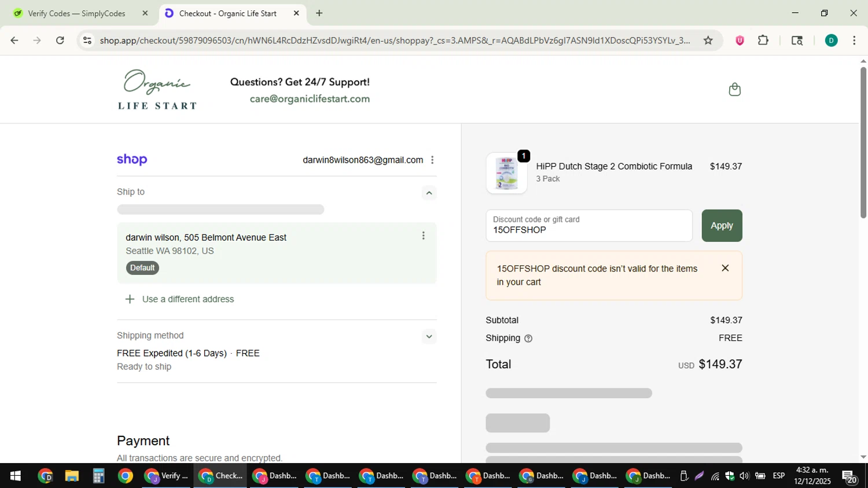Click the Shipping help question mark icon
Image resolution: width=868 pixels, height=488 pixels.
[528, 339]
